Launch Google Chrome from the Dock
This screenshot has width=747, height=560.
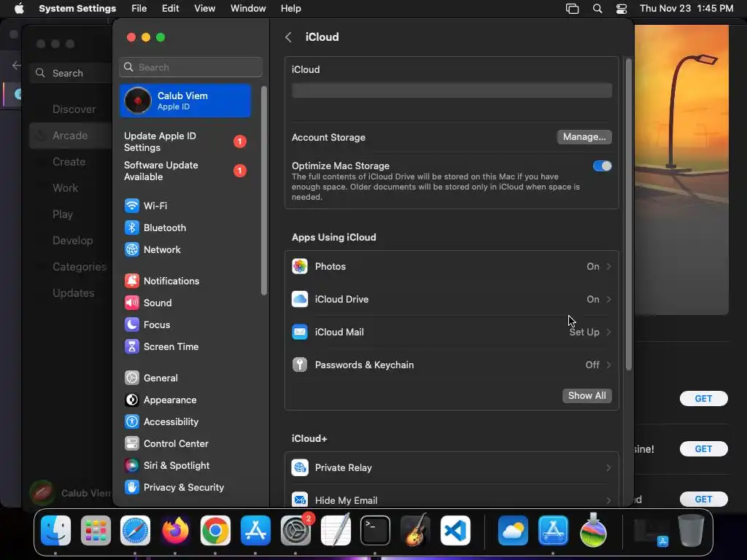[215, 531]
